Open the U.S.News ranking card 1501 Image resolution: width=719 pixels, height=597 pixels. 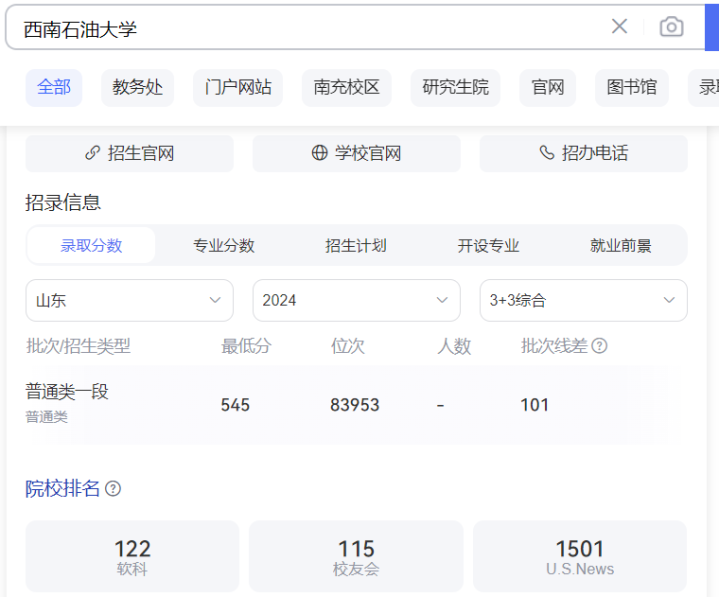click(x=580, y=556)
